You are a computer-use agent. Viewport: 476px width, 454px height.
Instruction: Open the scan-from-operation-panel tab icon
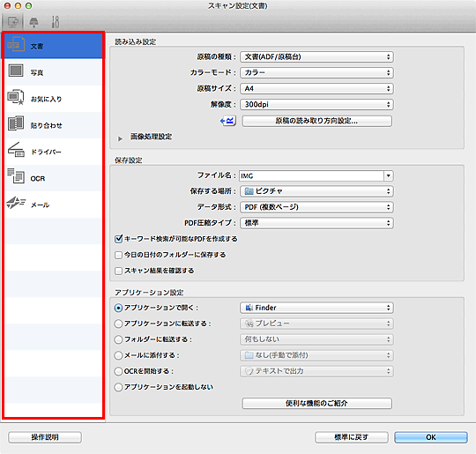[x=33, y=22]
